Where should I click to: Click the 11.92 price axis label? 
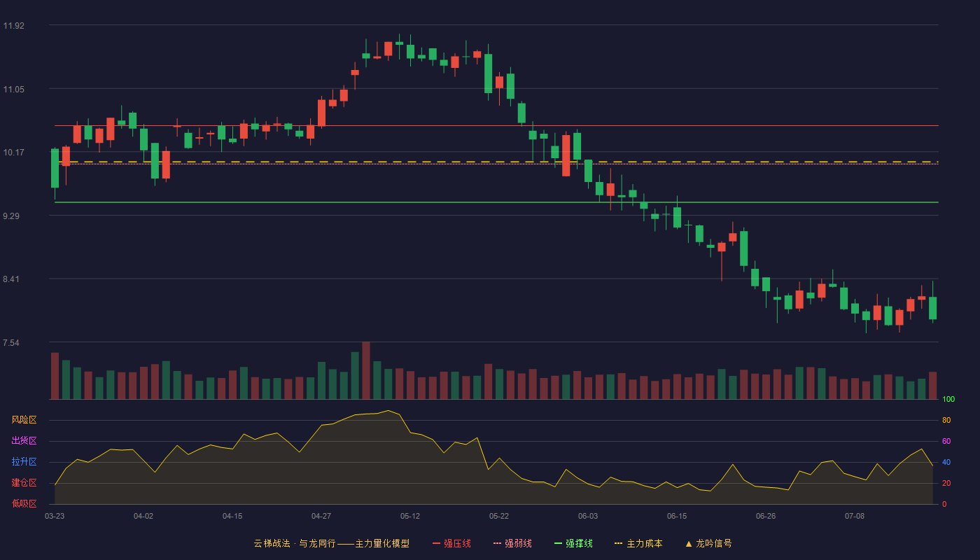[x=13, y=26]
